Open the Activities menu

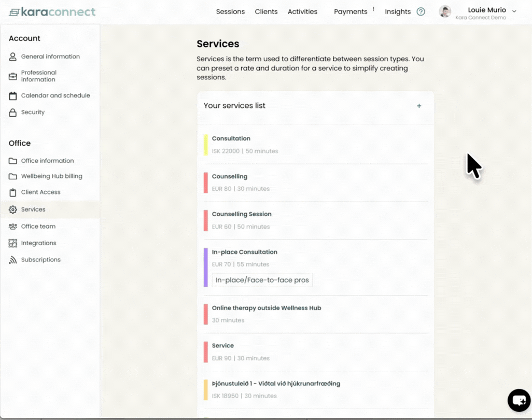(302, 11)
